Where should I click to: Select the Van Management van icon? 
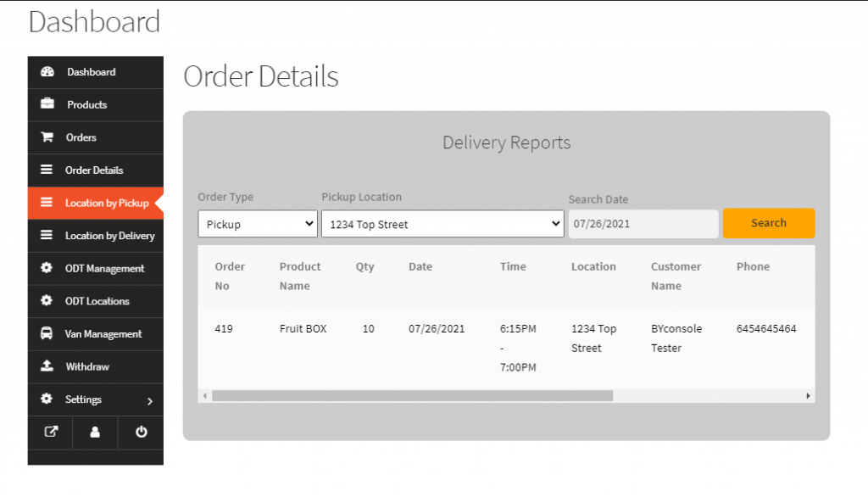47,333
